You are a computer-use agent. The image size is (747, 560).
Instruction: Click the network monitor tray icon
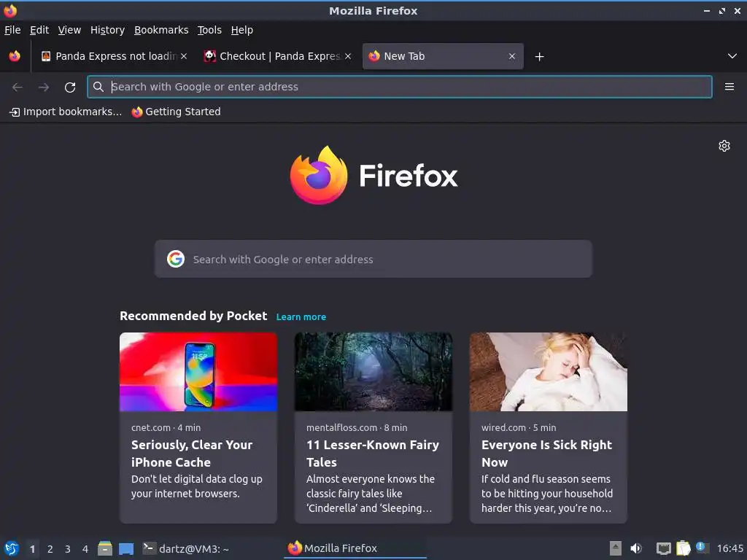pos(663,549)
